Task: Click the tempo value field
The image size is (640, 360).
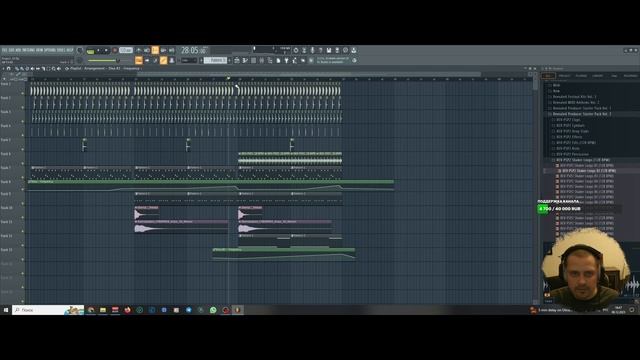Action: (x=126, y=50)
